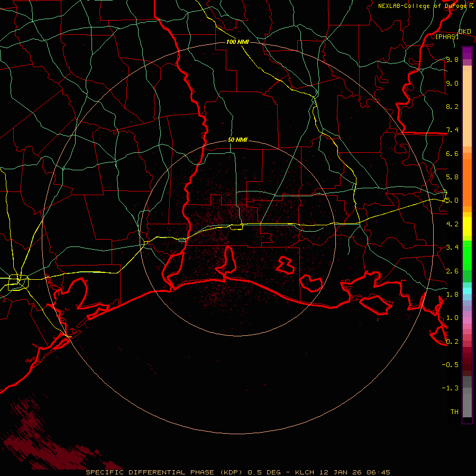476x476 pixels.
Task: Click the 4.2 value on the scale
Action: 452,224
